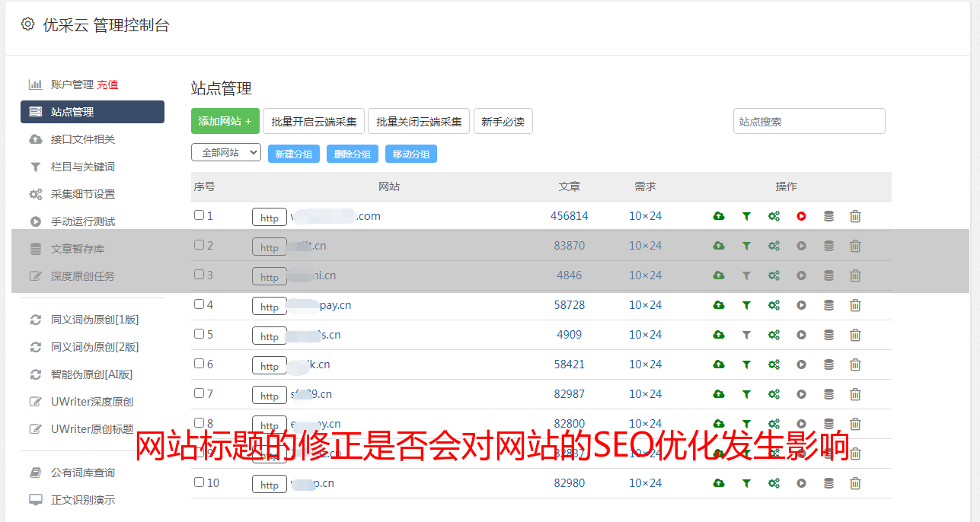Open 账户管理 in sidebar
Screen dimensions: 980x522
[x=72, y=84]
